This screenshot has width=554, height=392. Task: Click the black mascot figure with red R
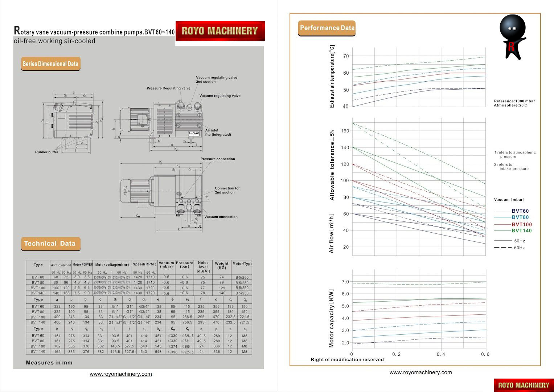[512, 37]
